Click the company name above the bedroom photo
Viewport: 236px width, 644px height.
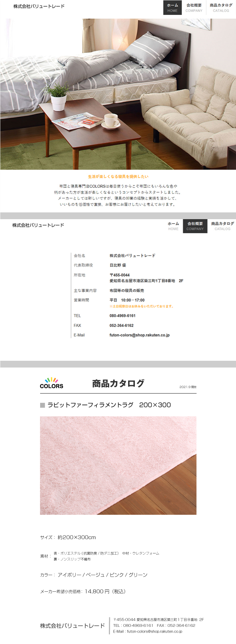[39, 6]
